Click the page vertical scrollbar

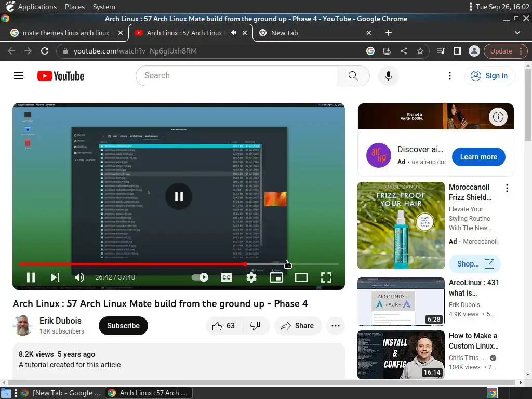[528, 104]
